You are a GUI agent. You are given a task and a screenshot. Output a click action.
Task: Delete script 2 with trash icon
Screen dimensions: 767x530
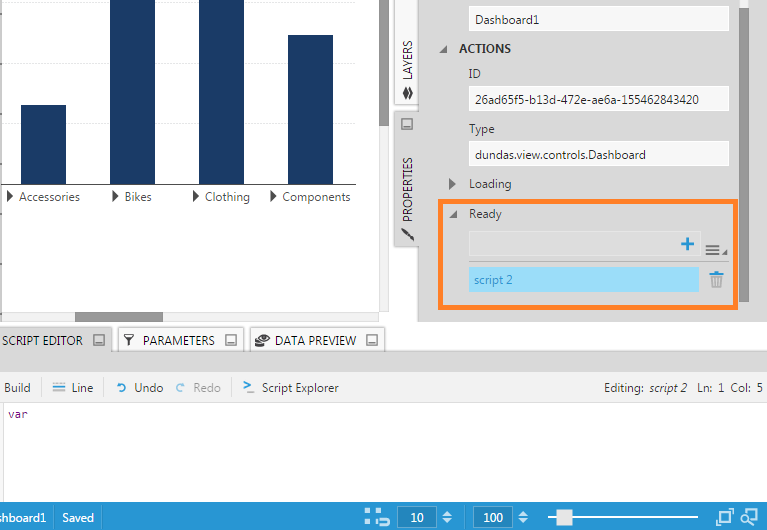716,279
